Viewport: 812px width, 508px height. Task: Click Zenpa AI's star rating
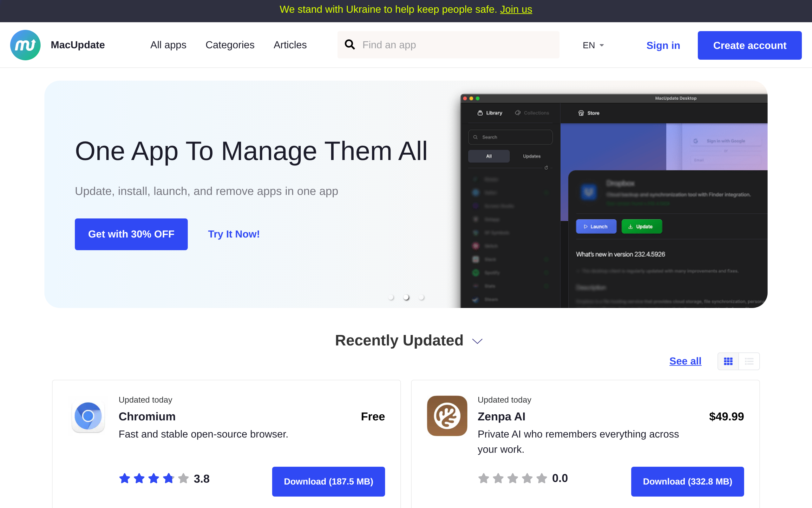tap(513, 478)
